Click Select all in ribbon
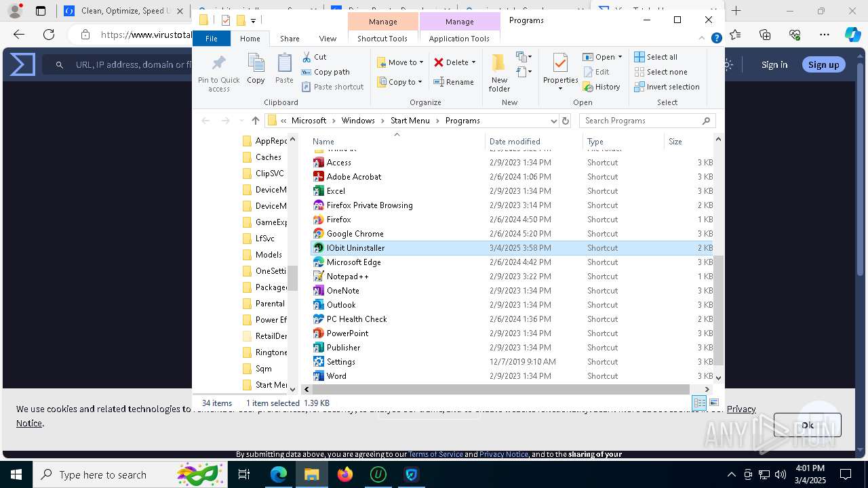Viewport: 868px width, 488px height. 656,57
